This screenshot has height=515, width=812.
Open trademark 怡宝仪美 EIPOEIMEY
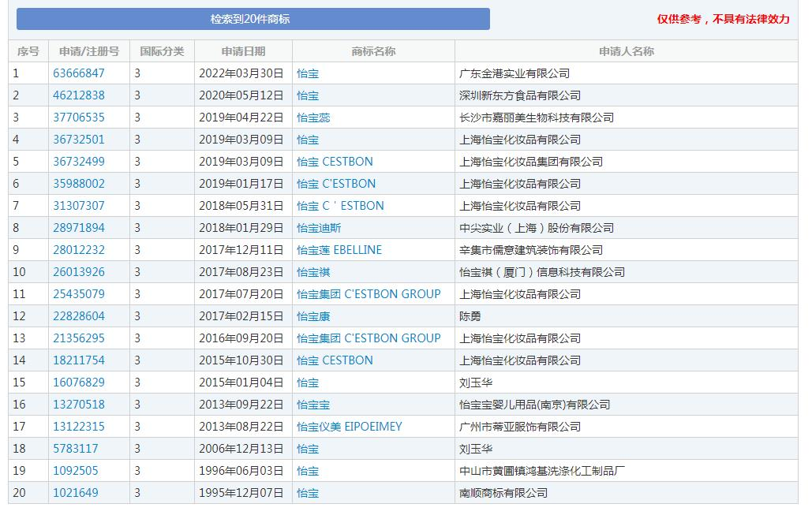[350, 427]
